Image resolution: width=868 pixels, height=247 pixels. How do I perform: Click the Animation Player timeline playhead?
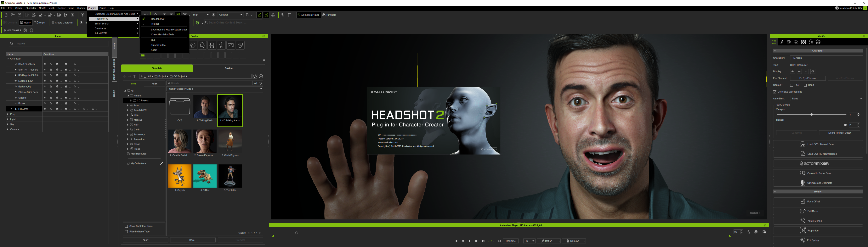click(297, 233)
